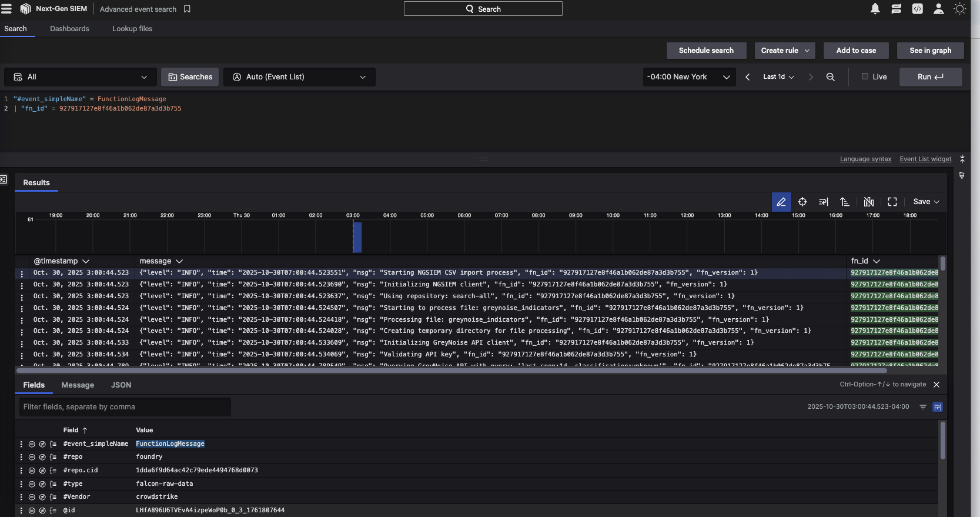Screen dimensions: 980x517
Task: Open the Language syntax link
Action: [865, 159]
